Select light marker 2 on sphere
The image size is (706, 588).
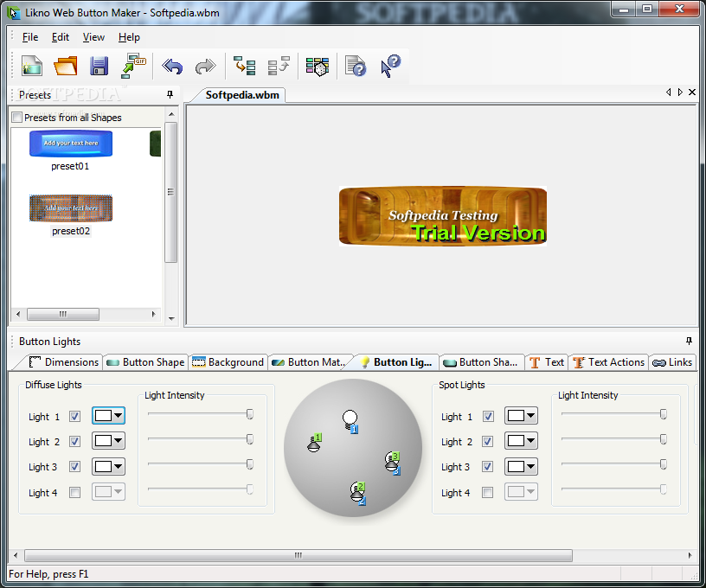pos(358,493)
